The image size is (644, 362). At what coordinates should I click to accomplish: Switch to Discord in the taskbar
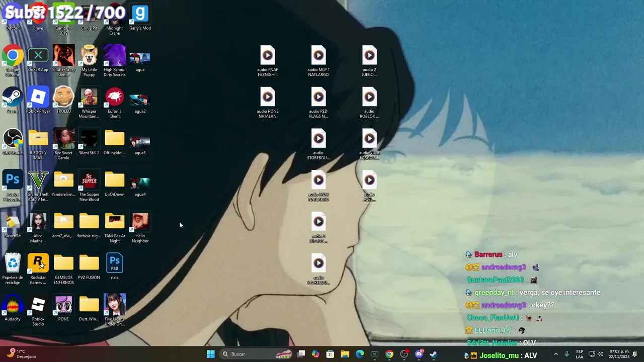point(419,354)
